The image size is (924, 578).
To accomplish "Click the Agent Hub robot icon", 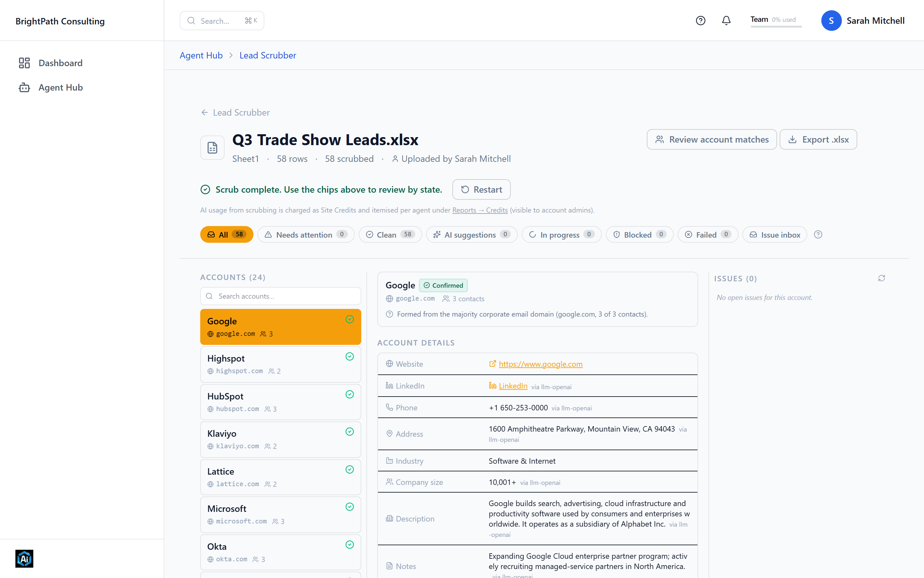I will click(24, 88).
